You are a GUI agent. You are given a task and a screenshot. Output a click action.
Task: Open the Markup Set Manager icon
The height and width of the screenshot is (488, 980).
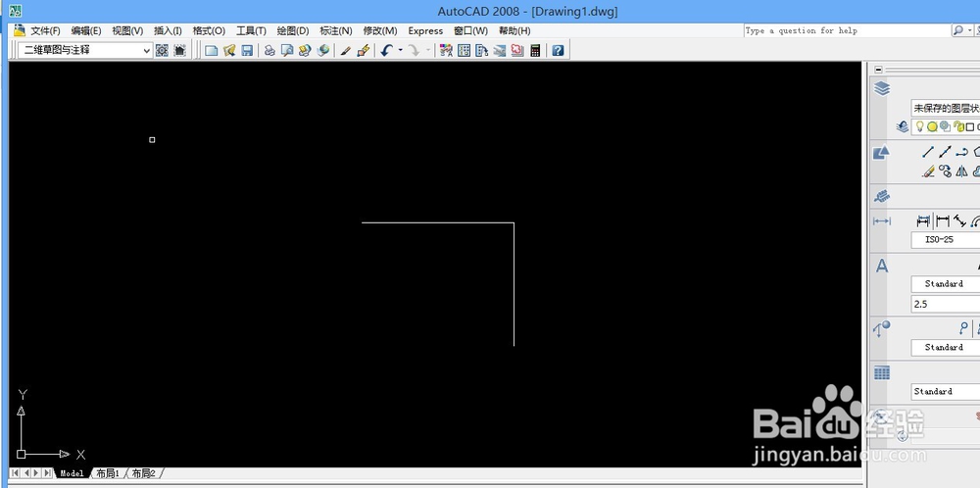coord(516,51)
